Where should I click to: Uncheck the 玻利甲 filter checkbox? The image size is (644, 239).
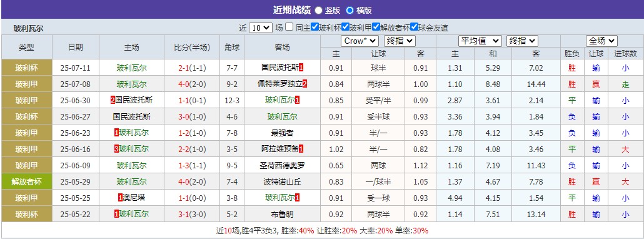pos(345,27)
